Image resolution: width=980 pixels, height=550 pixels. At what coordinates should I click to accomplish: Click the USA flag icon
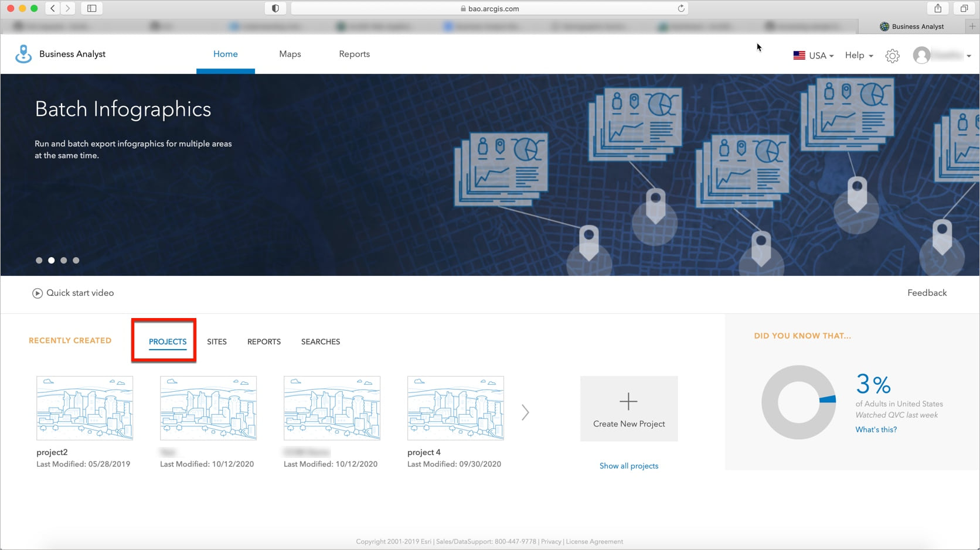(799, 55)
